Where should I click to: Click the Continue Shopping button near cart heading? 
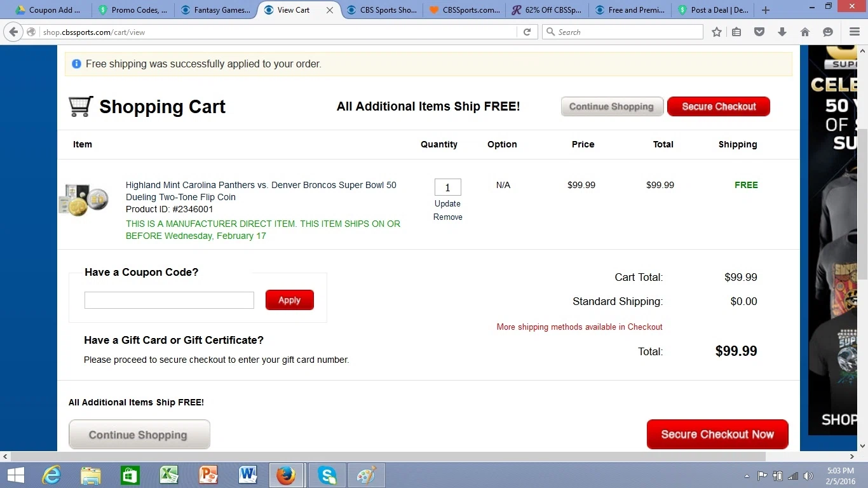(612, 106)
